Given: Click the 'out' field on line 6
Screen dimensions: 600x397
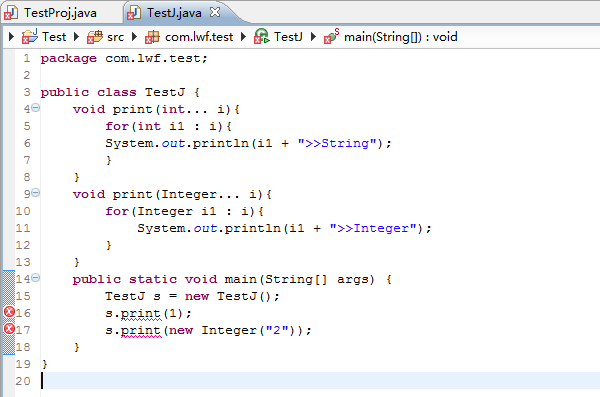Looking at the screenshot, I should click(x=173, y=143).
